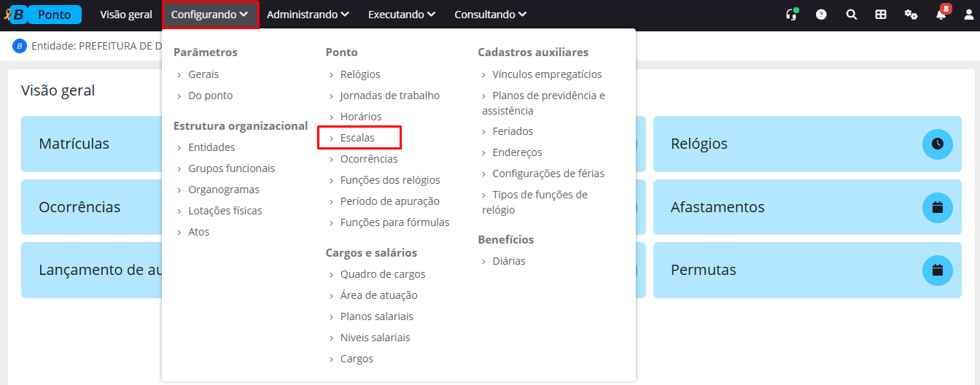Click the calendar icon on Permutas card
Screen dimensions: 980x385
937,270
